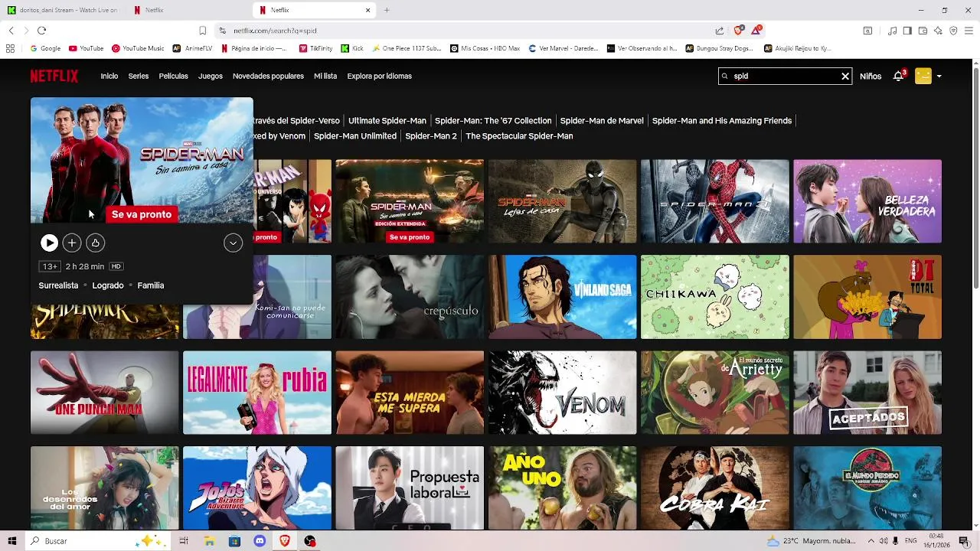
Task: Open the Series section
Action: (139, 76)
